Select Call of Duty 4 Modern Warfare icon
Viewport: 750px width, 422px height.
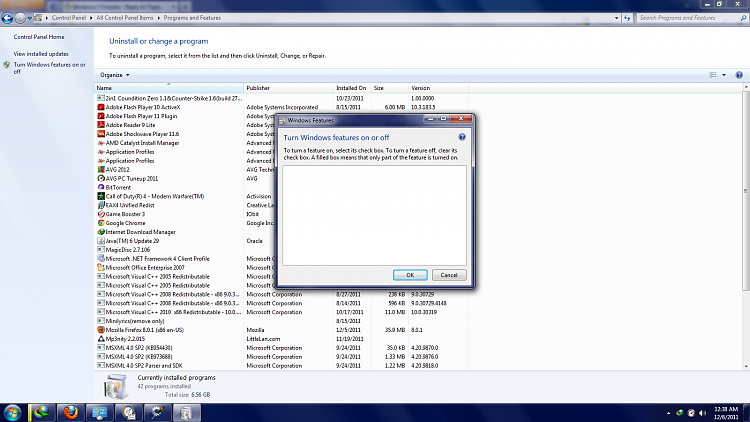(x=101, y=196)
